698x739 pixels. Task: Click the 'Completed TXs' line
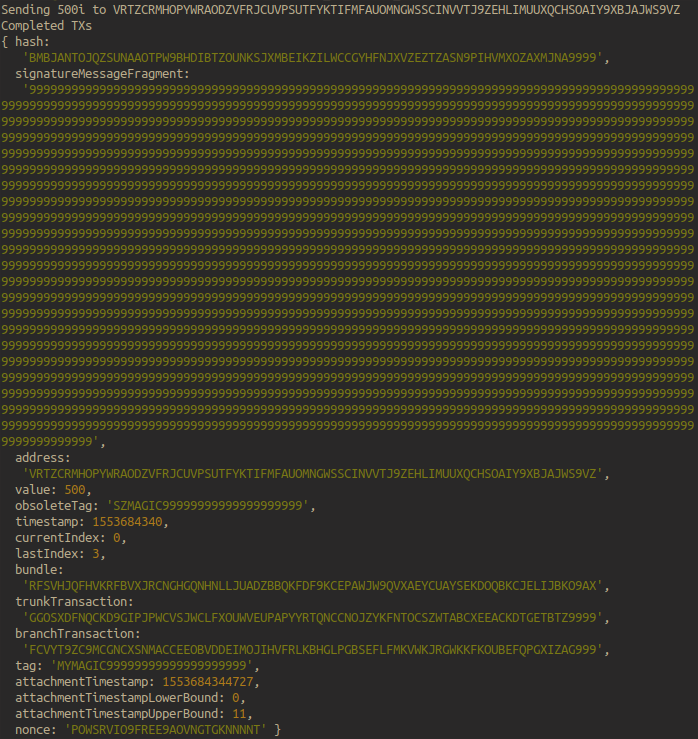[46, 26]
